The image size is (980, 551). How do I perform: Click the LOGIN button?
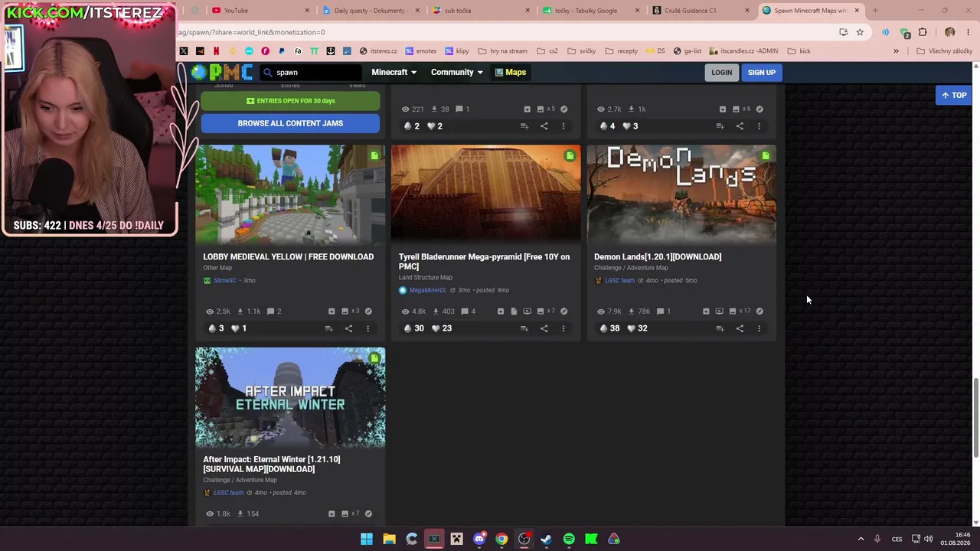click(x=721, y=73)
